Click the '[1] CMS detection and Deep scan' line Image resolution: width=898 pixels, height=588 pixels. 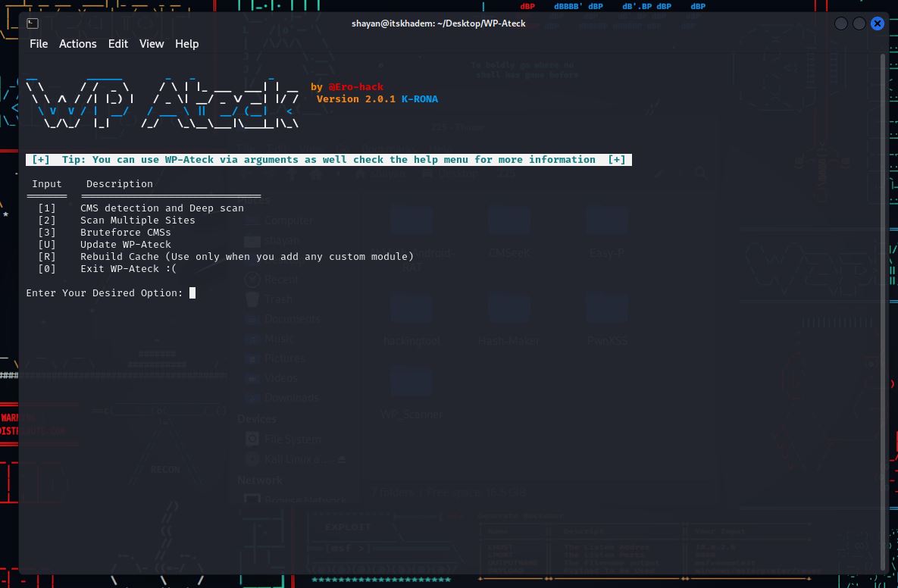141,208
